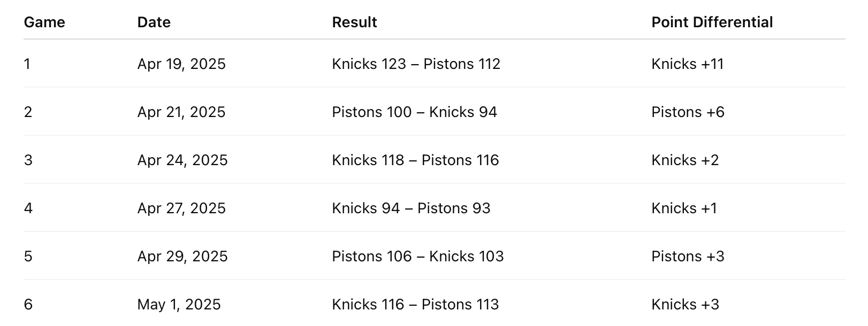Viewport: 868px width, 326px height.
Task: Click the Knicks 94 – Pistons 93 result
Action: click(411, 208)
